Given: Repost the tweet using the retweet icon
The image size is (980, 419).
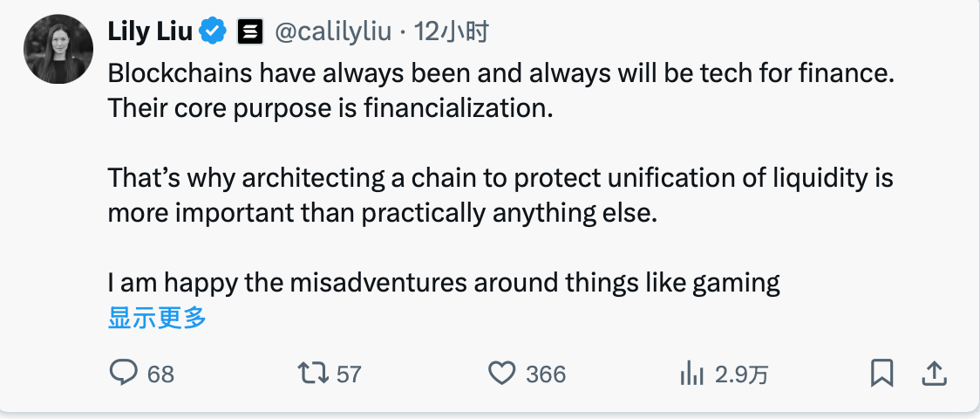Looking at the screenshot, I should pyautogui.click(x=313, y=374).
